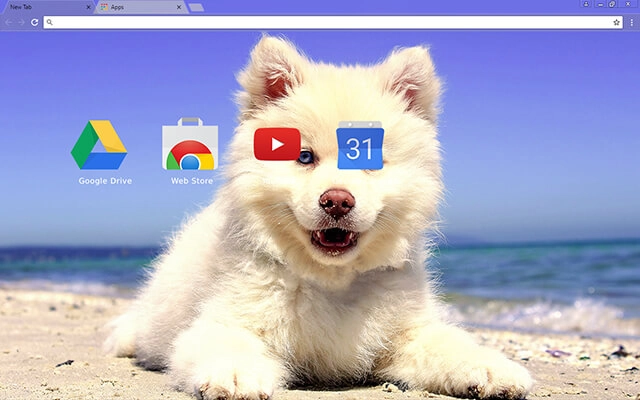Close the Apps tab
640x400 pixels.
click(179, 7)
